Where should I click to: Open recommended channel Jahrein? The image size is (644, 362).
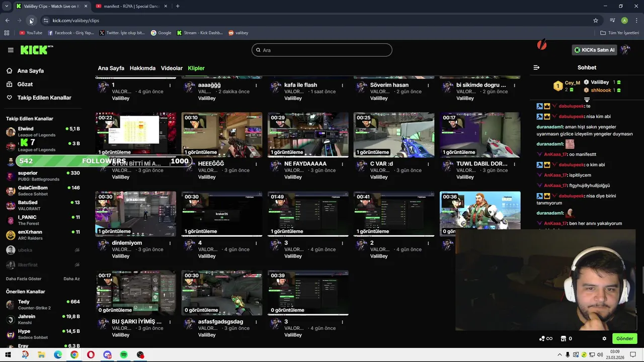(43, 319)
